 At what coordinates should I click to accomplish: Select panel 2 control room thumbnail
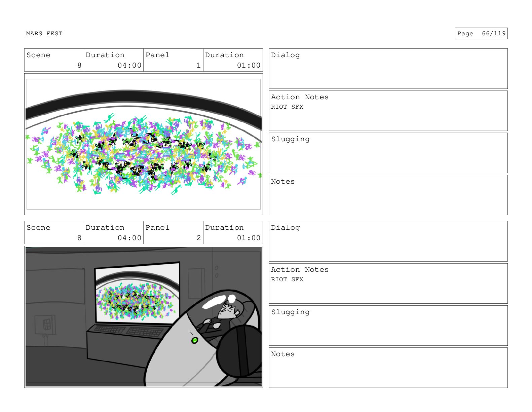pyautogui.click(x=144, y=317)
